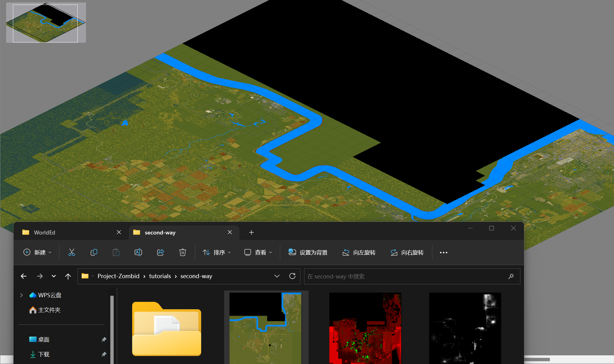Click 向左旋转 rotate left button
614x364 pixels.
[359, 252]
